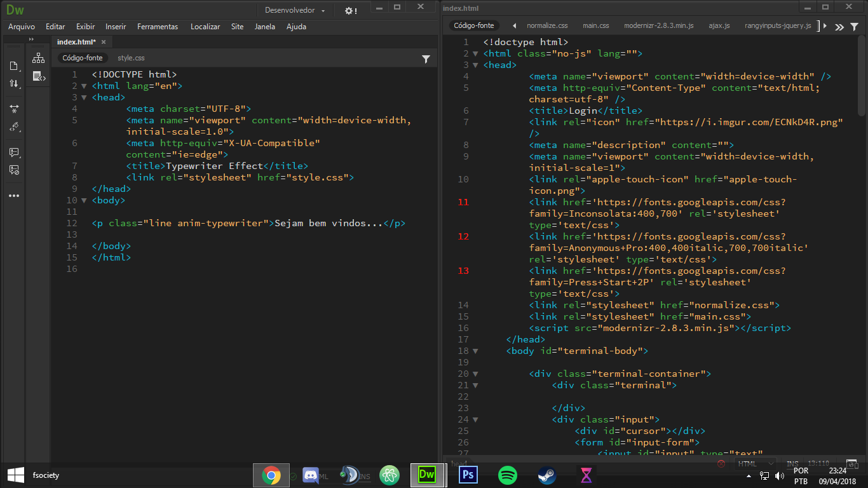
Task: Open the hourglass app in taskbar
Action: [587, 475]
